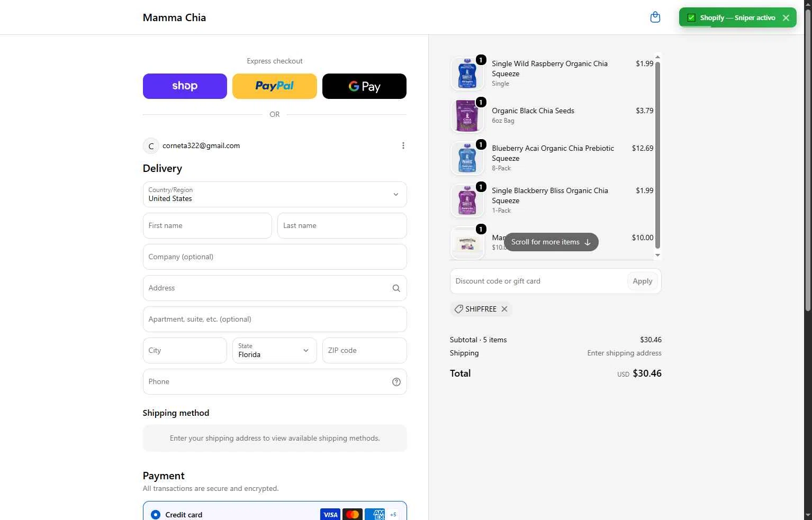Image resolution: width=812 pixels, height=520 pixels.
Task: Remove the SHIPFREE discount code
Action: point(504,309)
